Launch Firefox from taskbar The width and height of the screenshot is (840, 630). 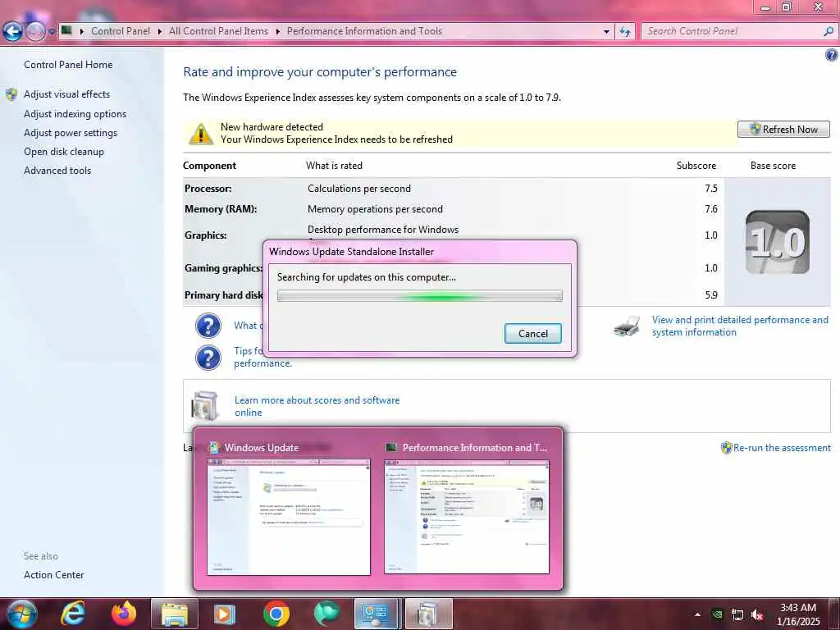click(124, 614)
